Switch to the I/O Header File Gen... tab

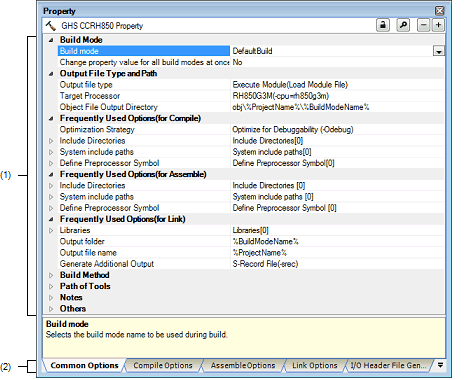(x=388, y=365)
